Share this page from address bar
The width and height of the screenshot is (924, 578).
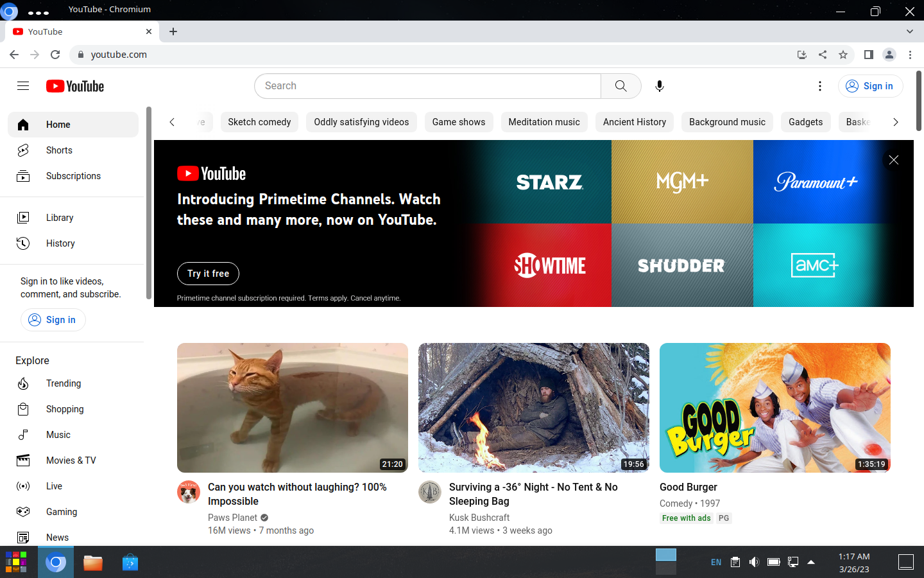pyautogui.click(x=823, y=55)
